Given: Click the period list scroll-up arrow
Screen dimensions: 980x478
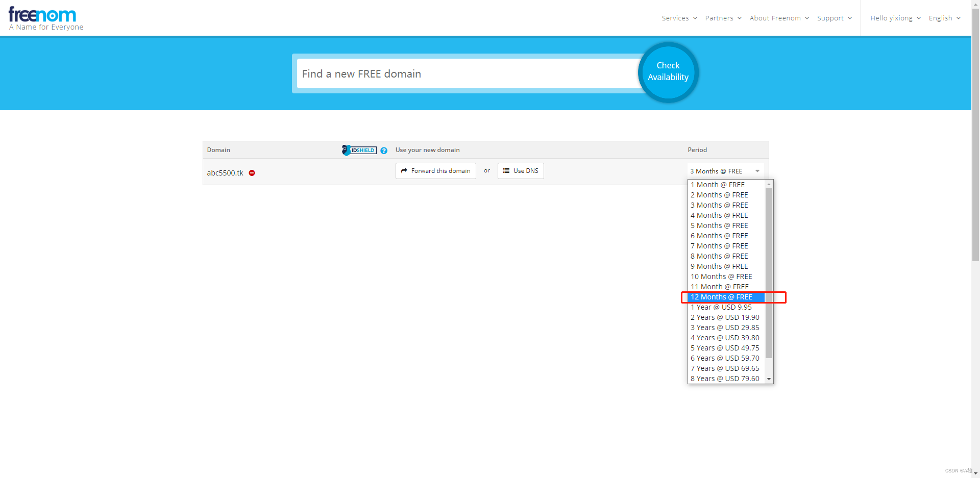Looking at the screenshot, I should coord(769,184).
